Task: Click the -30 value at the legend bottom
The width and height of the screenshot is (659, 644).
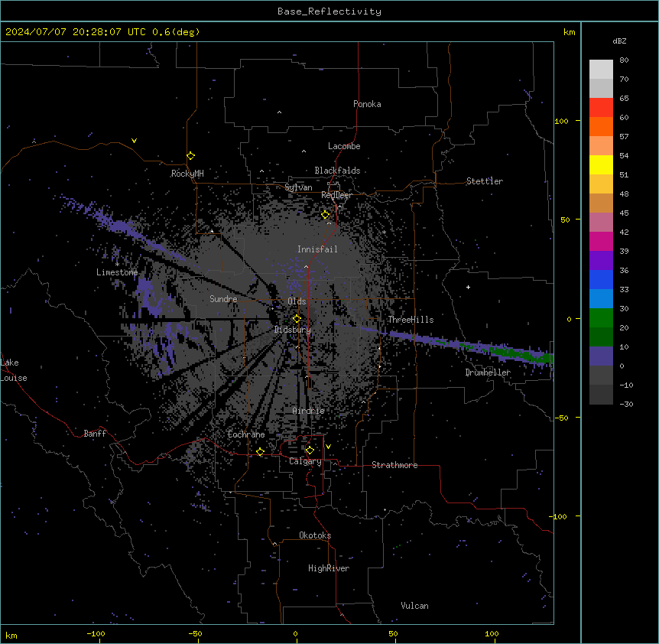Action: tap(626, 404)
